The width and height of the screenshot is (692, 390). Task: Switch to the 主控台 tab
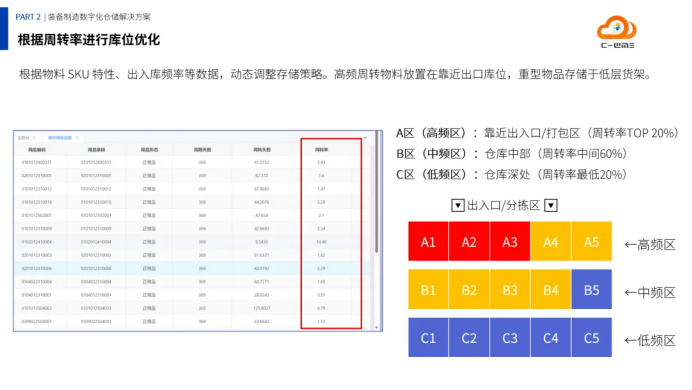click(x=23, y=138)
